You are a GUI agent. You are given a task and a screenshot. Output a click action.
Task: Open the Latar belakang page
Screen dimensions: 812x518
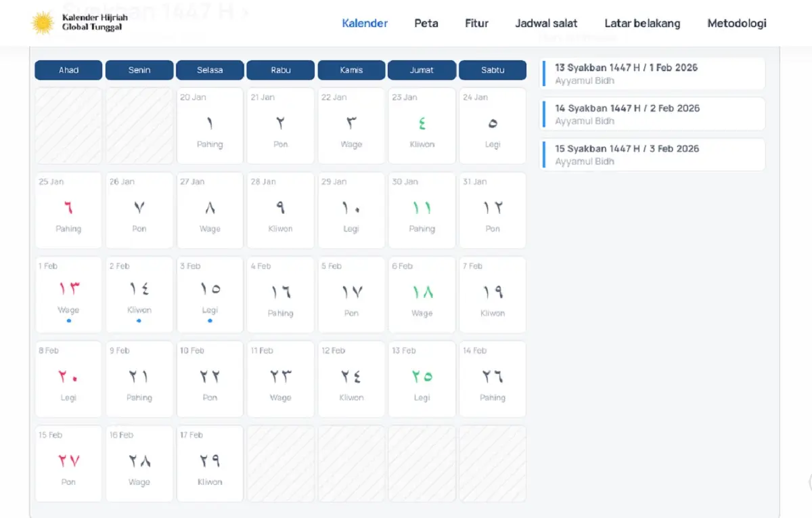pos(642,23)
